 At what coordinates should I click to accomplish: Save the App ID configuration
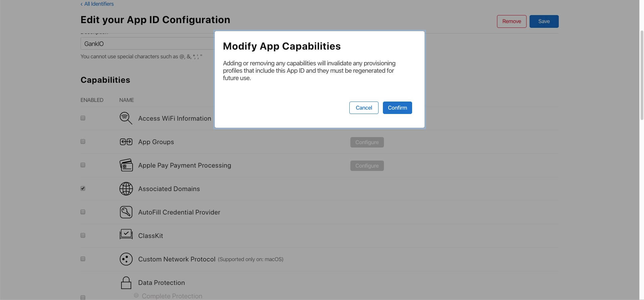pyautogui.click(x=544, y=21)
